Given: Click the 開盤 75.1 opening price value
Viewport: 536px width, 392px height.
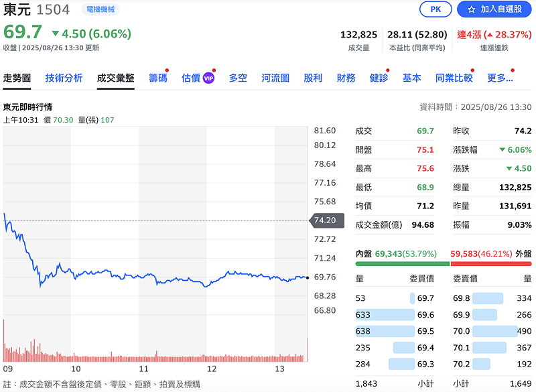Looking at the screenshot, I should tap(425, 149).
